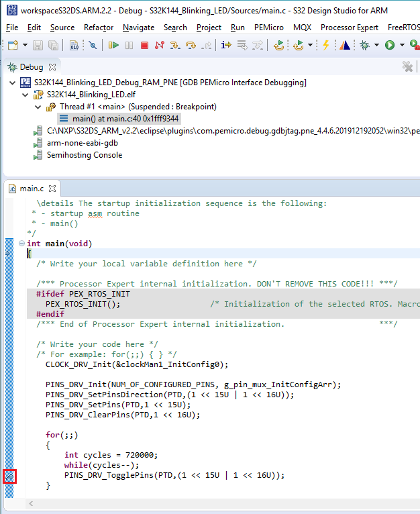Viewport: 420px width, 514px height.
Task: Click the Step Into icon
Action: point(175,45)
